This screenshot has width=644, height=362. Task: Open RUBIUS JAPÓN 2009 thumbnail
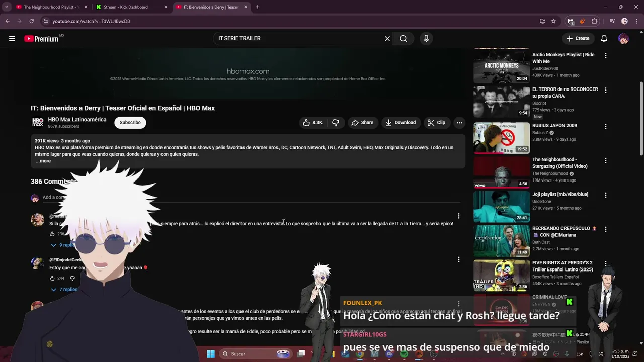click(502, 138)
